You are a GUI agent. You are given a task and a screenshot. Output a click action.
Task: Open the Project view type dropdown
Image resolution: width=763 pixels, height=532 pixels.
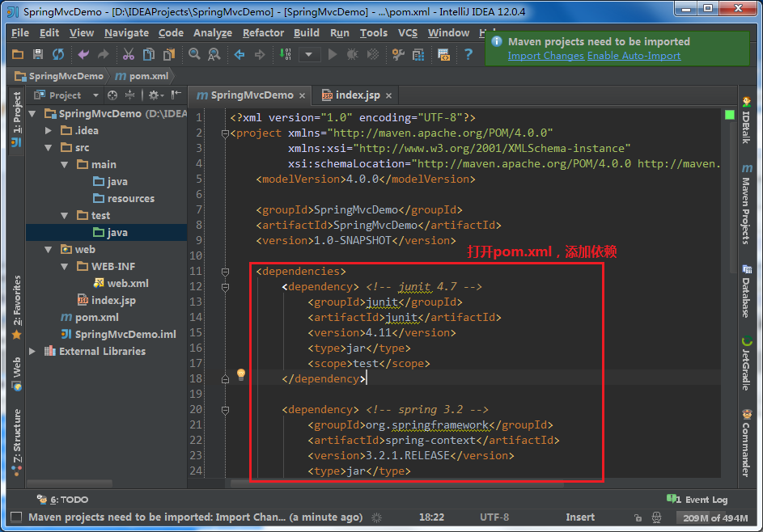point(95,95)
